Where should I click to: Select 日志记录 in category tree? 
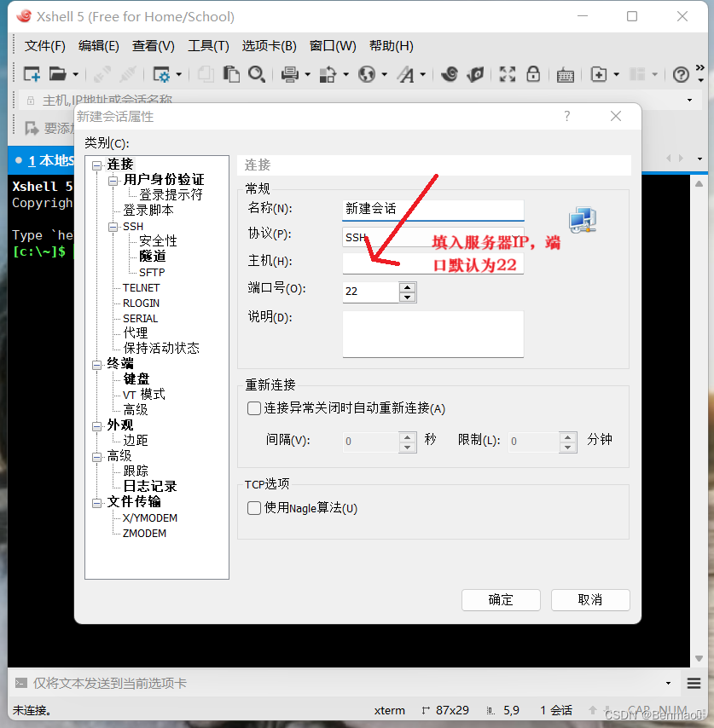[149, 486]
